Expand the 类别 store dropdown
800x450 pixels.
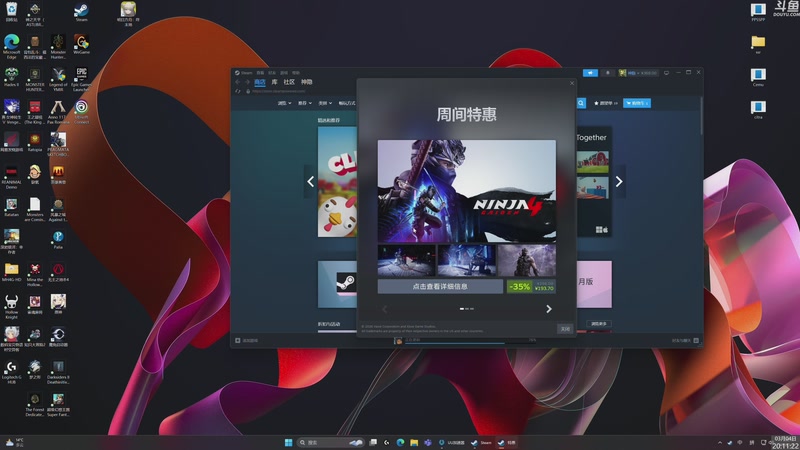point(325,103)
